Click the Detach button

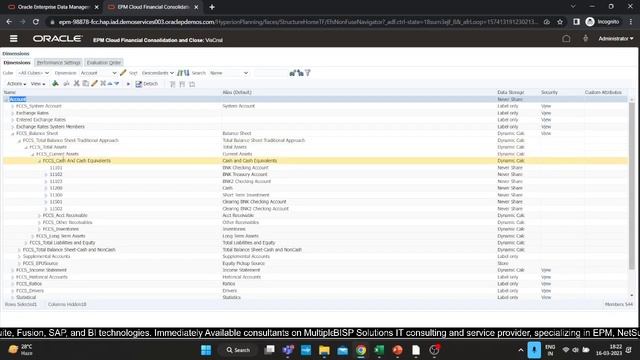[147, 84]
